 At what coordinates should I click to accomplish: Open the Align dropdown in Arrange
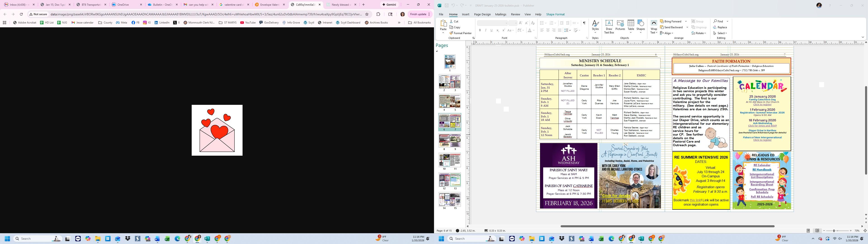pyautogui.click(x=666, y=33)
